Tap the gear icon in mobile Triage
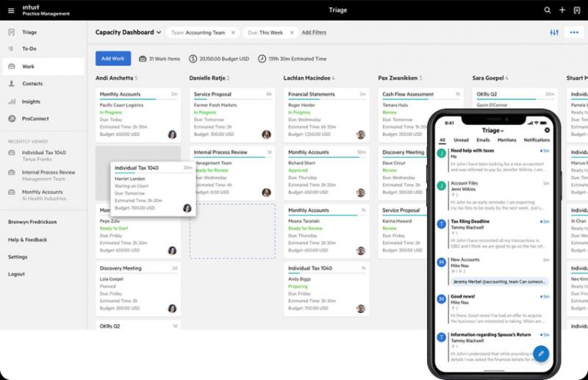The image size is (588, 380). (x=547, y=130)
